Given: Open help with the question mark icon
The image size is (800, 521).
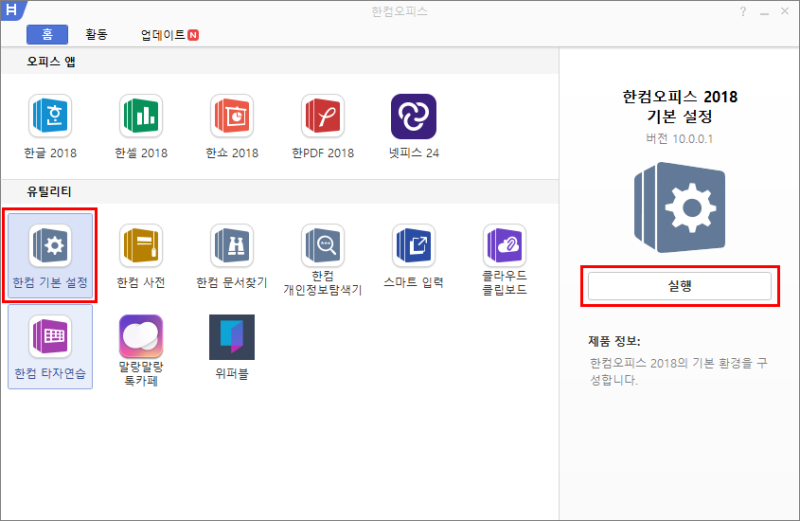Looking at the screenshot, I should click(743, 11).
